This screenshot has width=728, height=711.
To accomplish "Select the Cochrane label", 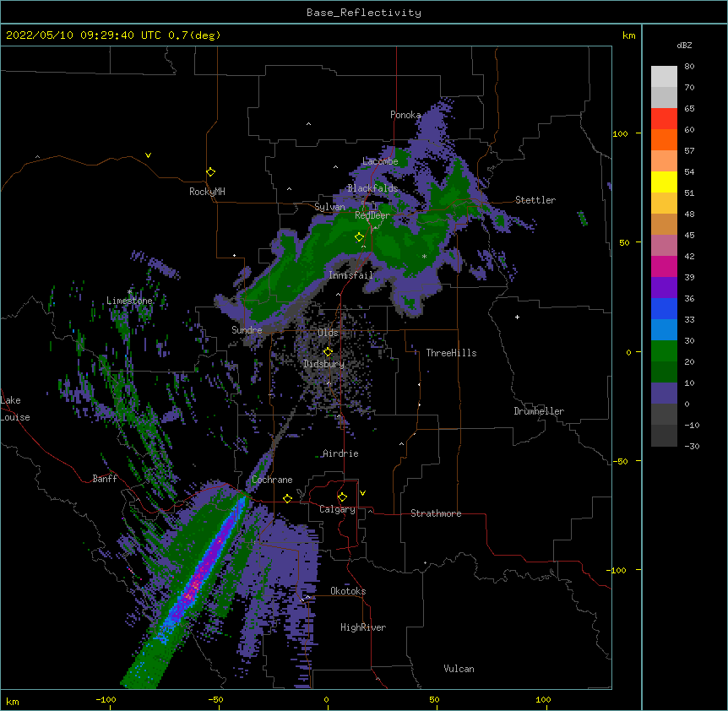I will [272, 480].
